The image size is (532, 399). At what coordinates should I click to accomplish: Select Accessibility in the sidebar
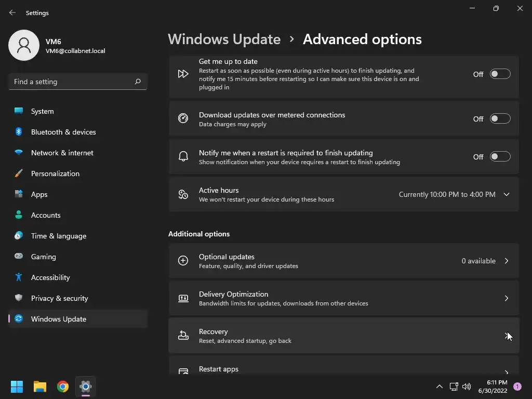(78, 277)
